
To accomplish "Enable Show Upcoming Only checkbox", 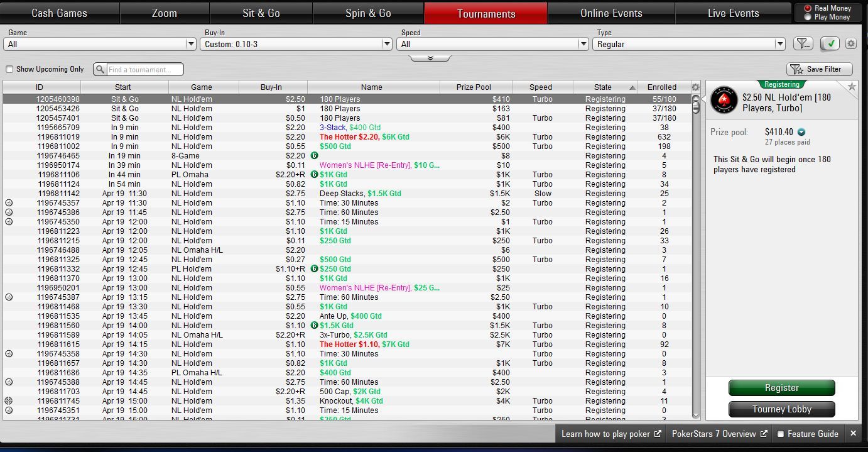I will tap(9, 69).
